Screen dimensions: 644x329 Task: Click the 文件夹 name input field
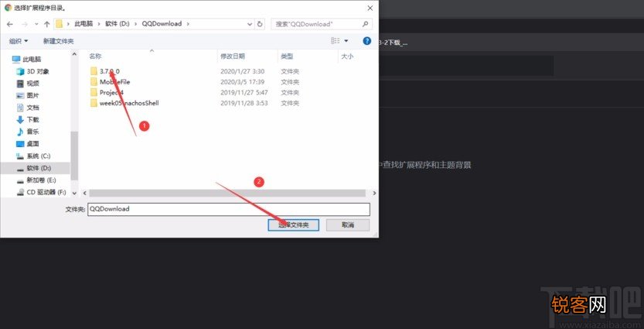click(229, 209)
